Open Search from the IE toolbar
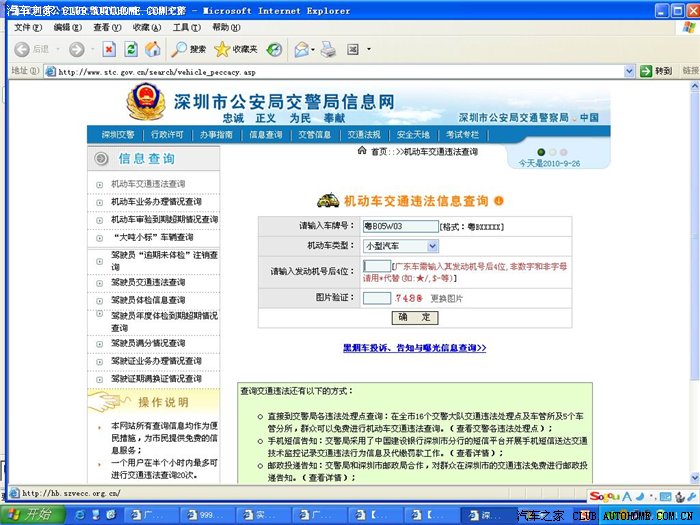 coord(188,49)
